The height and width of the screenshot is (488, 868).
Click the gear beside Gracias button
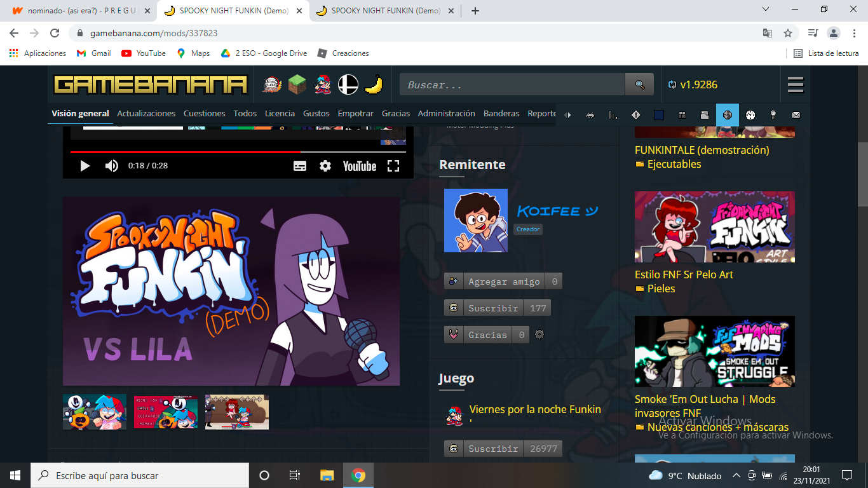point(539,335)
